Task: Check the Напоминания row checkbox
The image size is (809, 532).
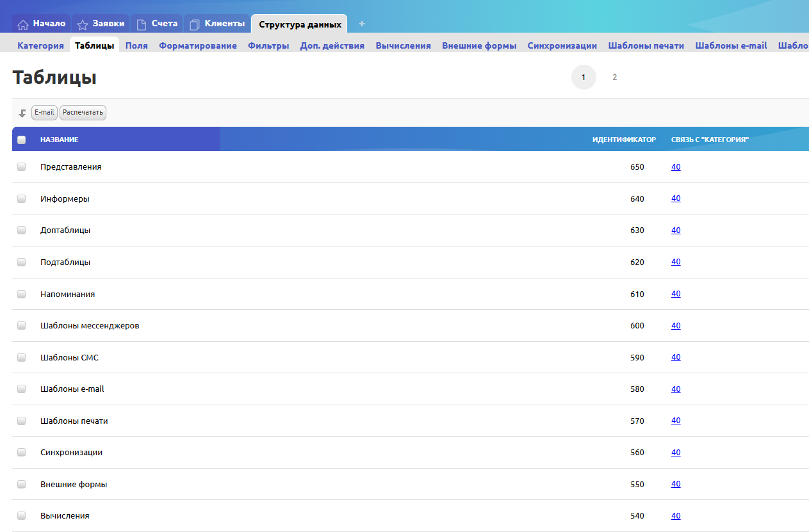Action: (22, 294)
